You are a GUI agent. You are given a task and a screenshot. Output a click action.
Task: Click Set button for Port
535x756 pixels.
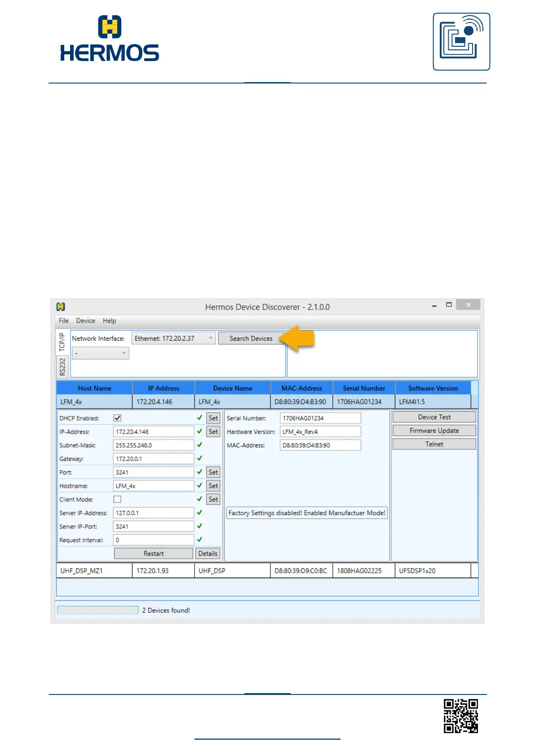click(213, 472)
